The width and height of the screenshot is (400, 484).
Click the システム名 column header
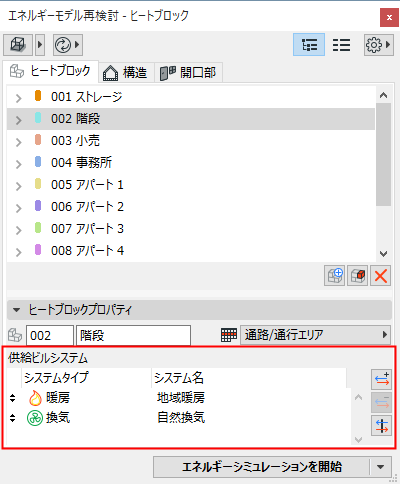[249, 378]
